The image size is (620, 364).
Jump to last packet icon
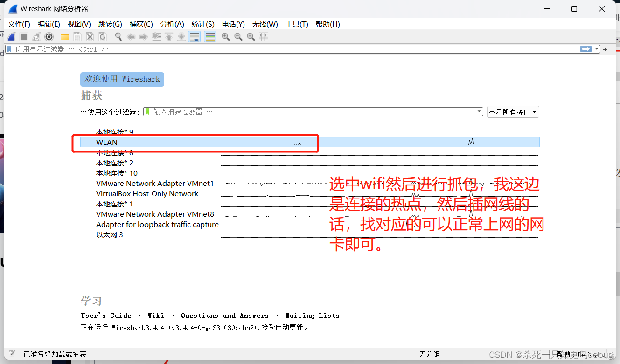181,37
